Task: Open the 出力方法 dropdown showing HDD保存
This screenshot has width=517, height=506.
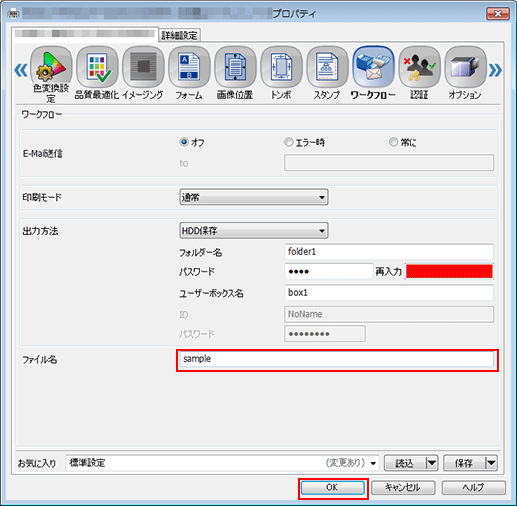Action: [x=254, y=230]
